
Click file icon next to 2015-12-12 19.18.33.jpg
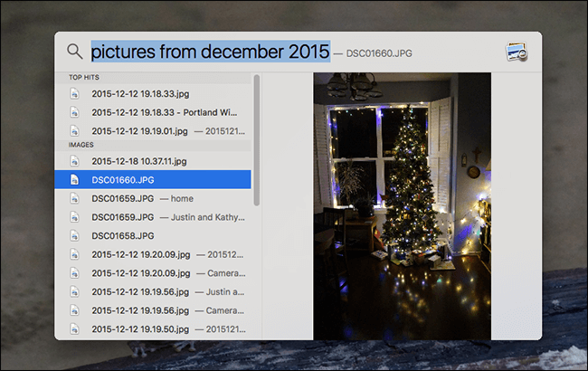pyautogui.click(x=74, y=93)
